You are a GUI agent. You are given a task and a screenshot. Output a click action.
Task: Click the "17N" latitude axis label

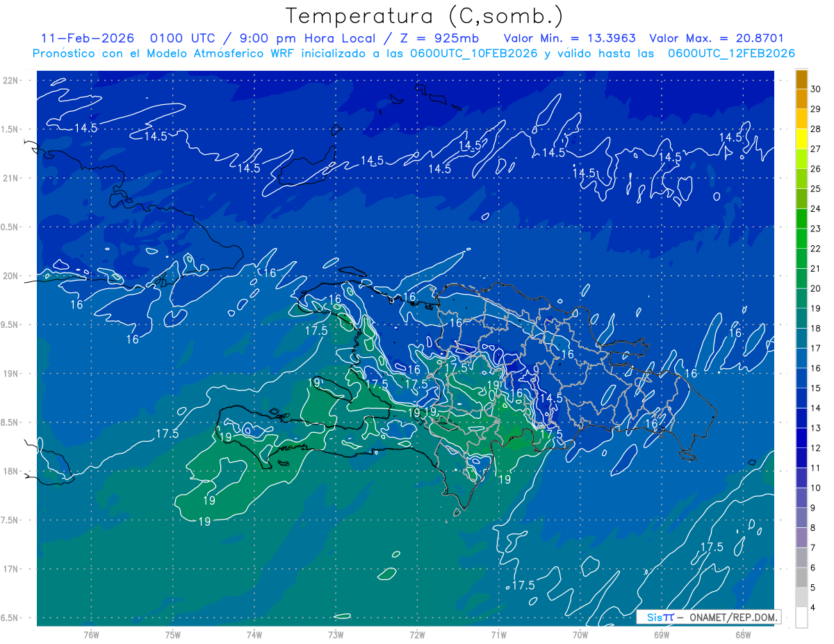[10, 569]
